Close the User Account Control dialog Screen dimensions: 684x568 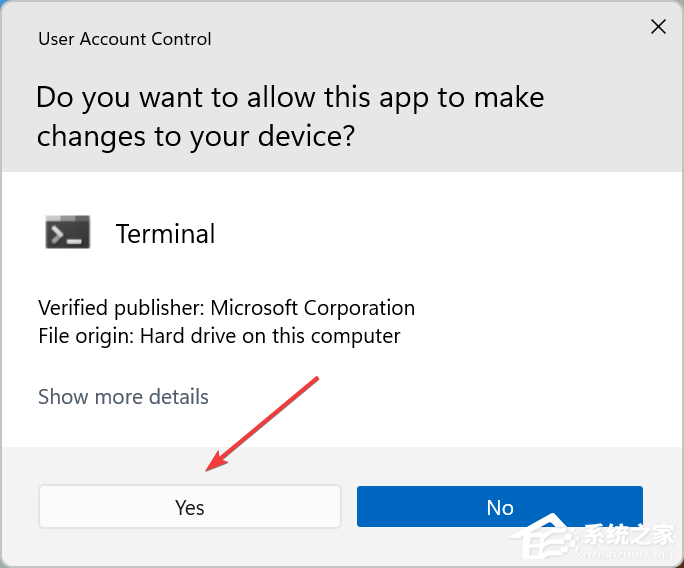658,28
